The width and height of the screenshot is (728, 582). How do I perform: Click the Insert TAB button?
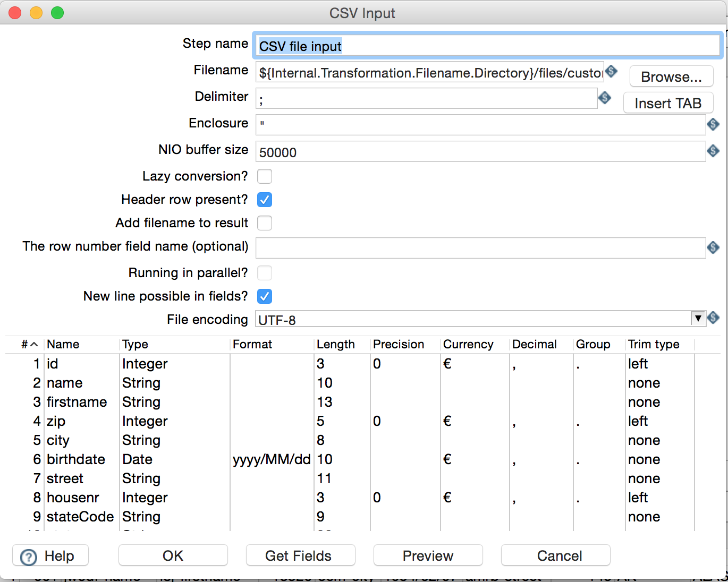[x=668, y=103]
